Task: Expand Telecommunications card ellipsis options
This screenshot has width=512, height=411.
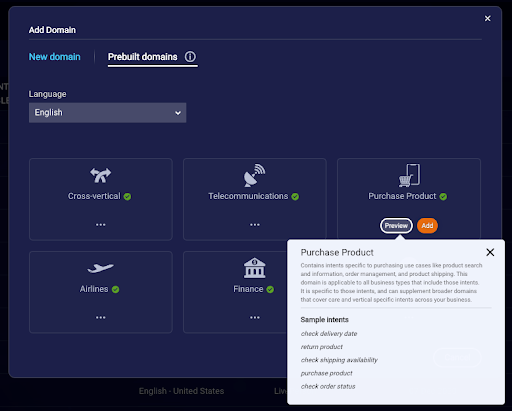Action: 255,225
